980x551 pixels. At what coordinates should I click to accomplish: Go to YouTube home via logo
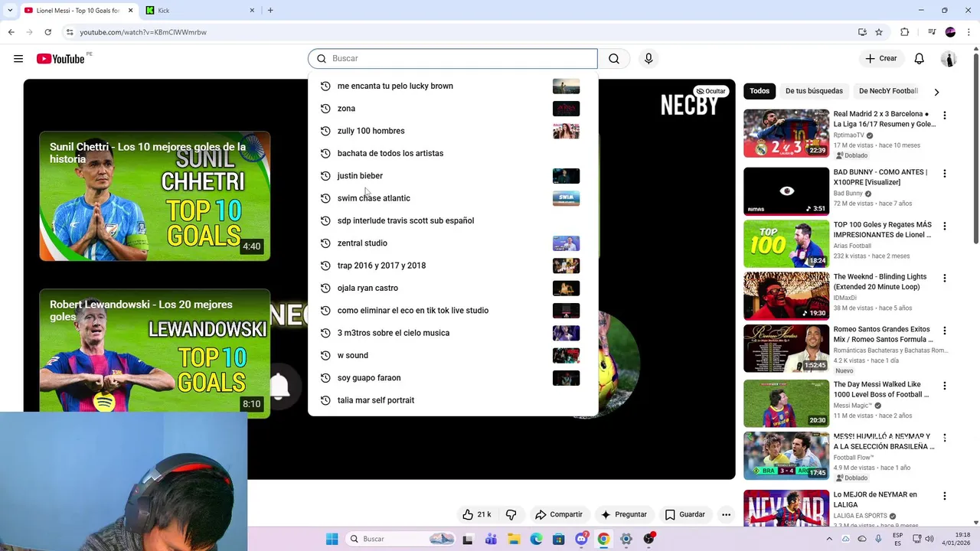60,59
